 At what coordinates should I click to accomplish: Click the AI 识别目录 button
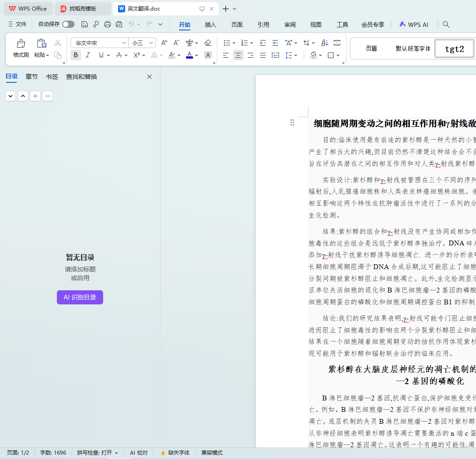coord(80,297)
